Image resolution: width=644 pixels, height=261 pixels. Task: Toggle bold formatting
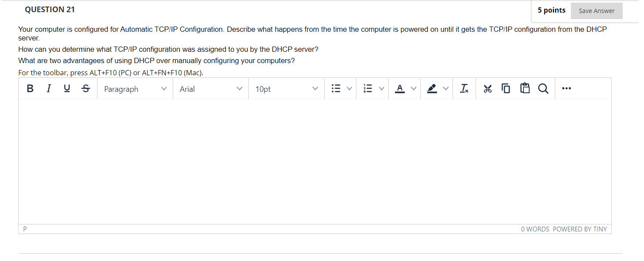point(30,89)
